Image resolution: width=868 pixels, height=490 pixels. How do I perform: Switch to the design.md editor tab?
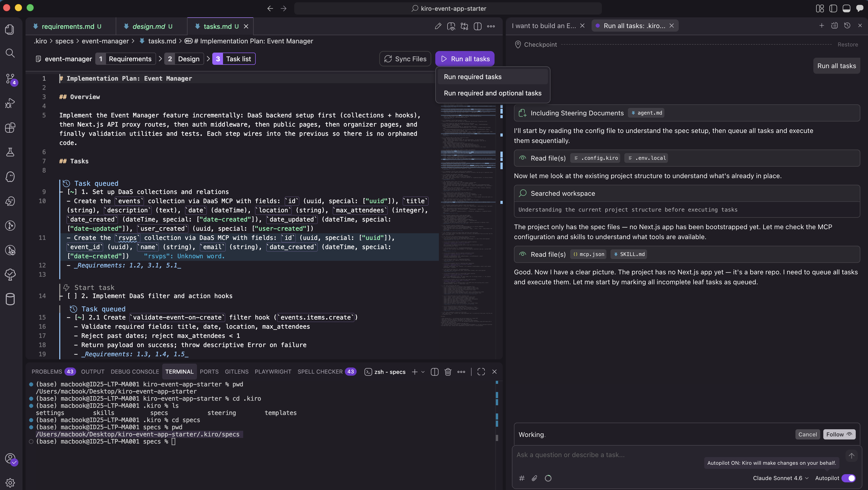point(152,26)
